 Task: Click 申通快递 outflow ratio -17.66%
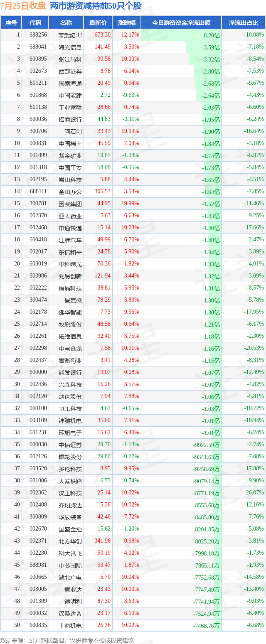point(254,228)
